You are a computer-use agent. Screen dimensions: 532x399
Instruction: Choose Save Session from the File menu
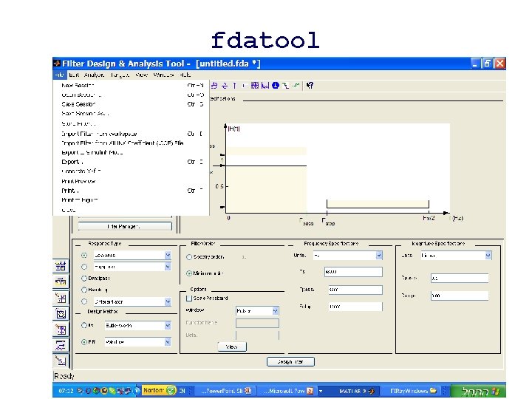click(x=132, y=104)
